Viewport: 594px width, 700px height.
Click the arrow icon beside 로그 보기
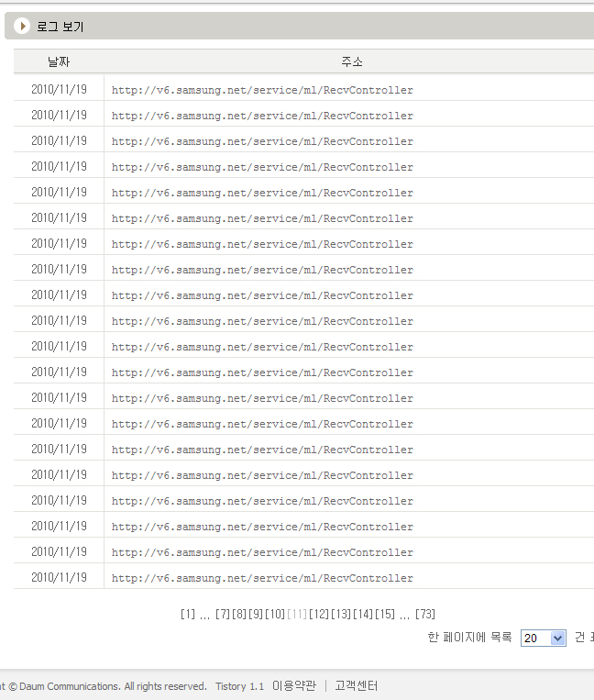tap(22, 26)
